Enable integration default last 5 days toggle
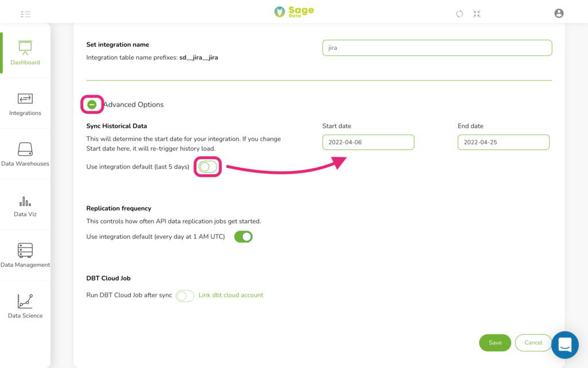Viewport: 588px width, 368px height. [208, 167]
